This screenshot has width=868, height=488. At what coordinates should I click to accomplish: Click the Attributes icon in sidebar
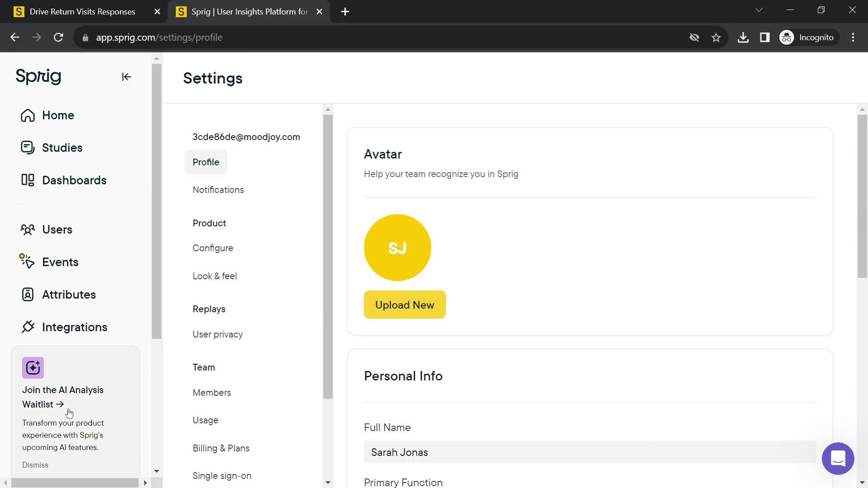[x=28, y=295]
